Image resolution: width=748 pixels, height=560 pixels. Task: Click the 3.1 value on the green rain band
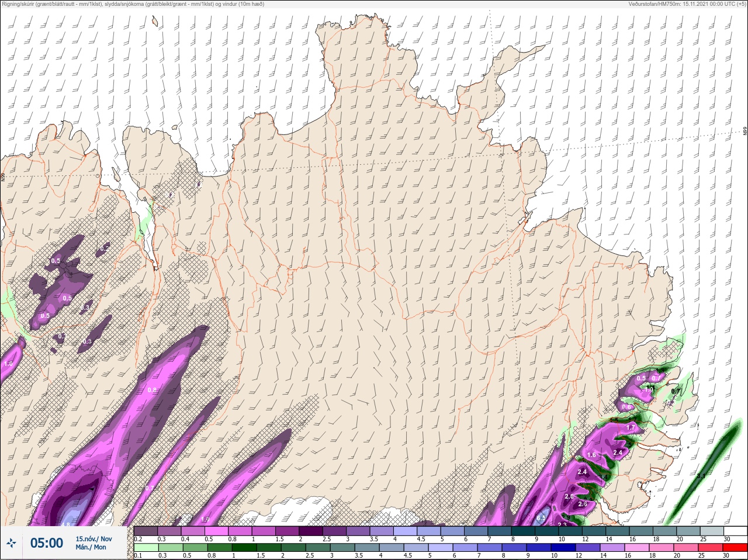tap(701, 476)
